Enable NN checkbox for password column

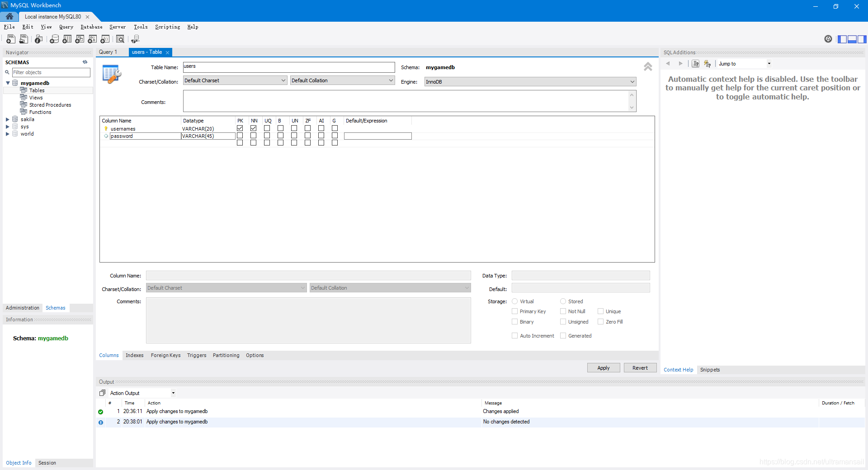pyautogui.click(x=254, y=136)
